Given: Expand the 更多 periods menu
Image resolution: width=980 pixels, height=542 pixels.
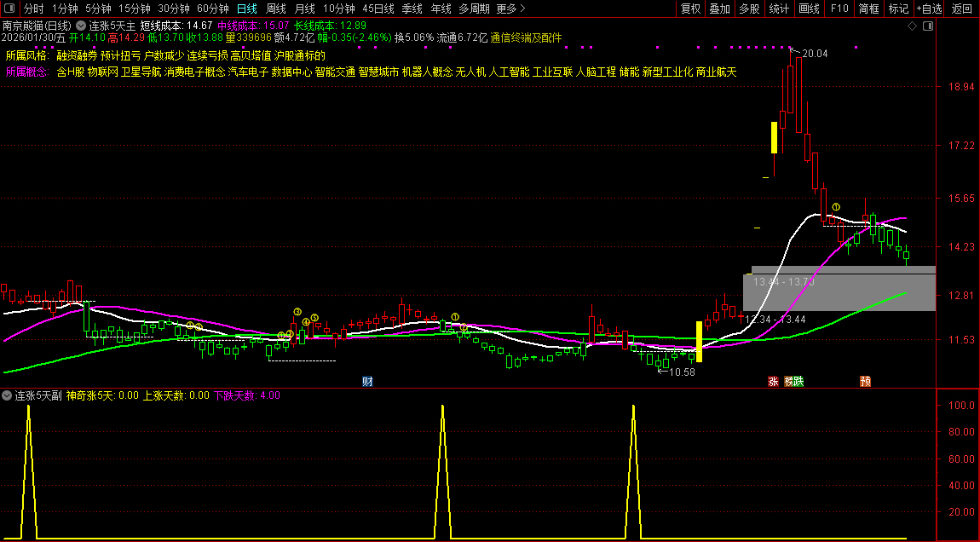Looking at the screenshot, I should [x=510, y=9].
